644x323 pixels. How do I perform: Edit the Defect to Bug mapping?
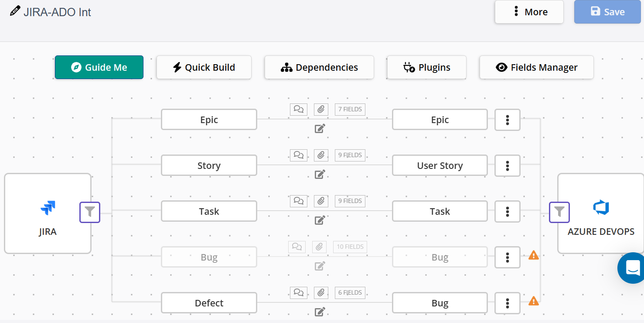tap(320, 312)
